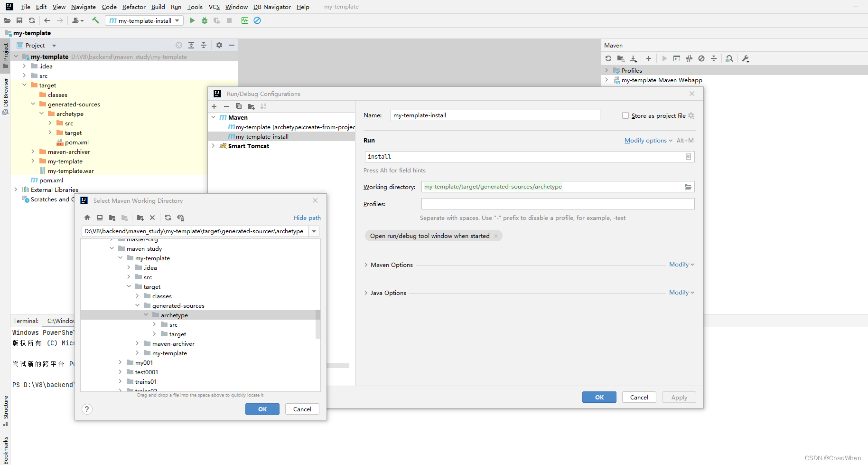Remove configuration with minus icon
The width and height of the screenshot is (868, 465).
(x=226, y=106)
